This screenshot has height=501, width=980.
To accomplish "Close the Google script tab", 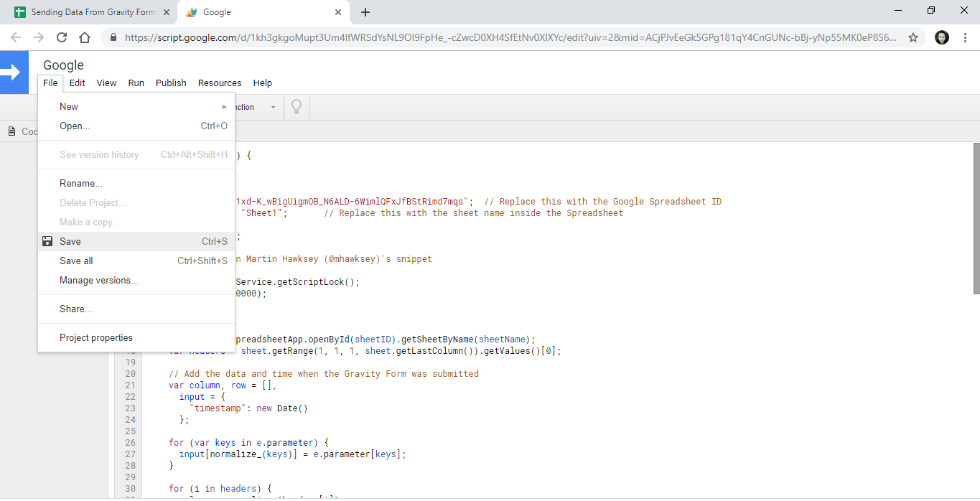I will coord(339,12).
